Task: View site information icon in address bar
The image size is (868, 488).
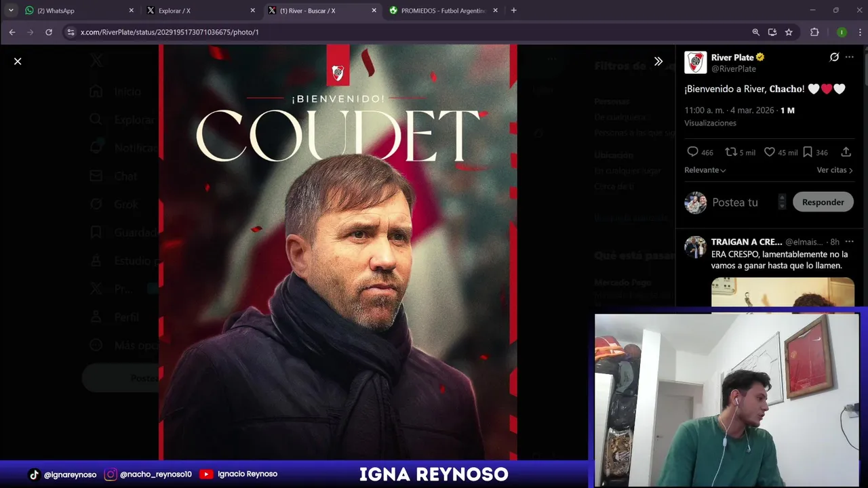Action: point(71,32)
